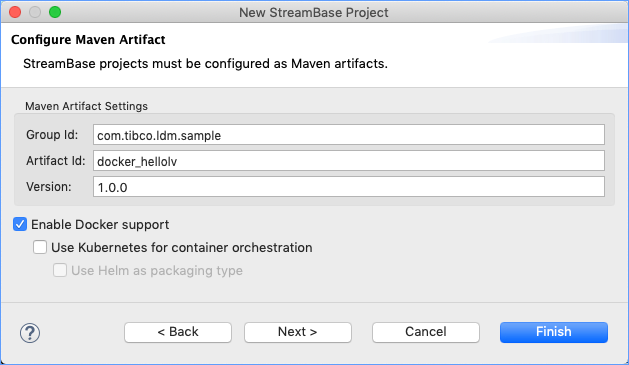
Task: Disable the Enable Docker support checkbox
Action: coord(20,224)
